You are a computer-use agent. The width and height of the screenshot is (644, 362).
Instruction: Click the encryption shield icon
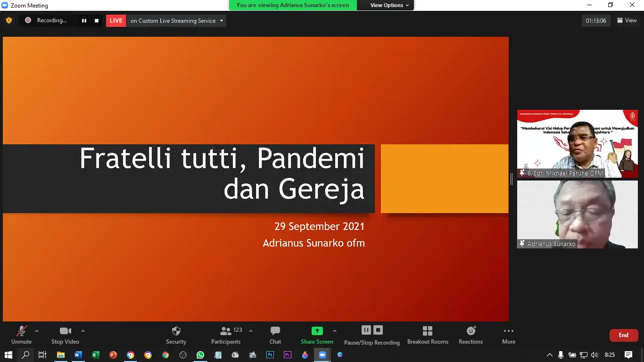8,20
